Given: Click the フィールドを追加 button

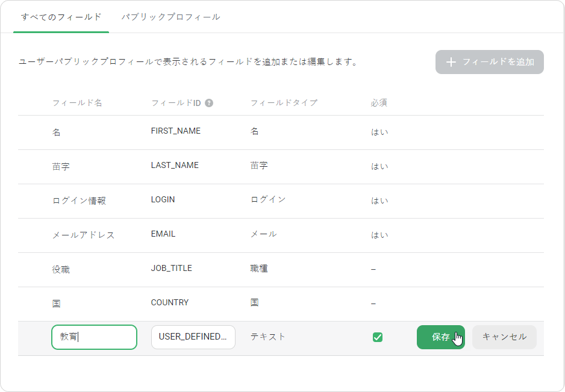Looking at the screenshot, I should [489, 62].
